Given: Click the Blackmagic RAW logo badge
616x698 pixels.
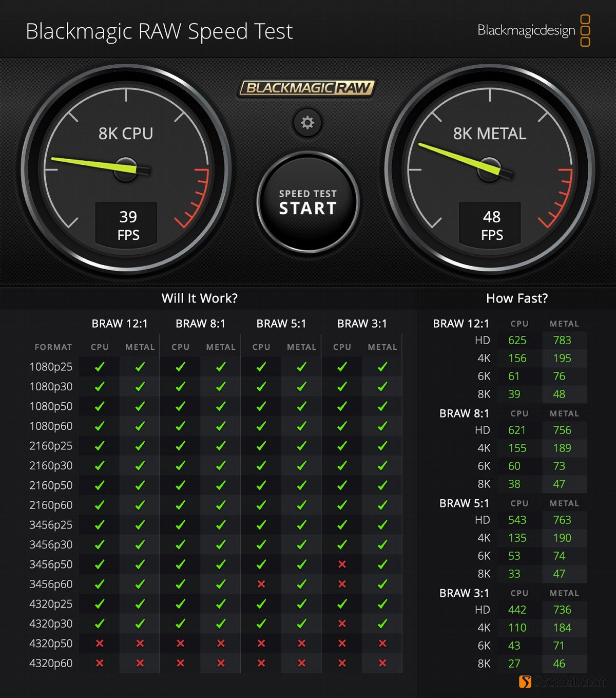Looking at the screenshot, I should pos(307,88).
